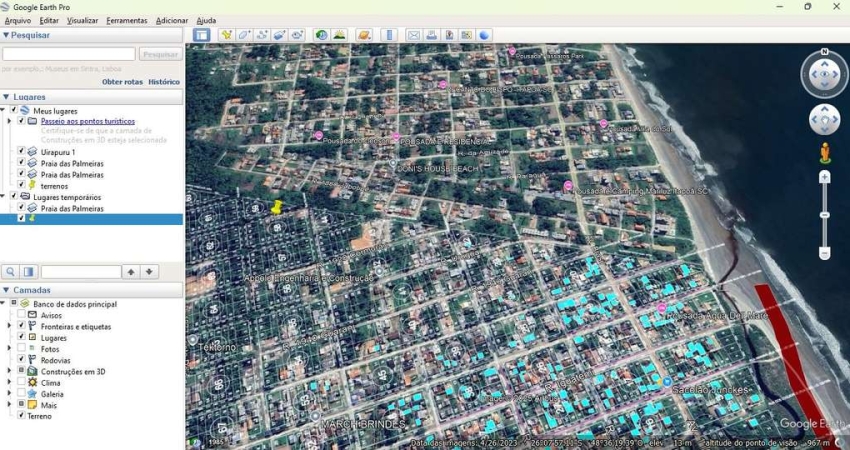Collapse the Banco de dados principal tree
The image size is (850, 450).
(3, 303)
